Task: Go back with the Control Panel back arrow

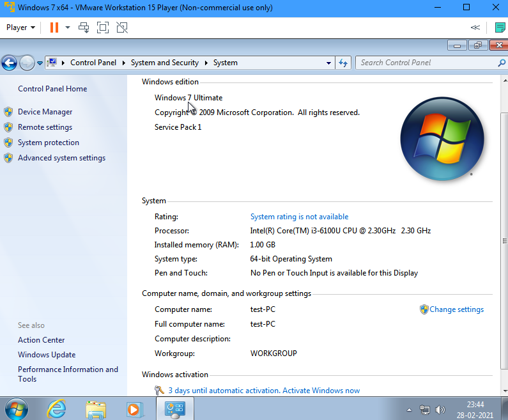Action: 10,63
